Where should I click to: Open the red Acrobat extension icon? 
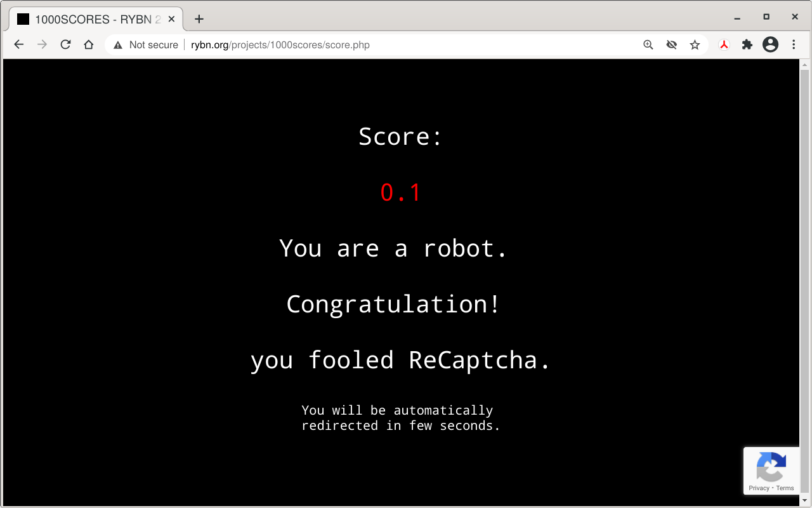click(x=724, y=44)
